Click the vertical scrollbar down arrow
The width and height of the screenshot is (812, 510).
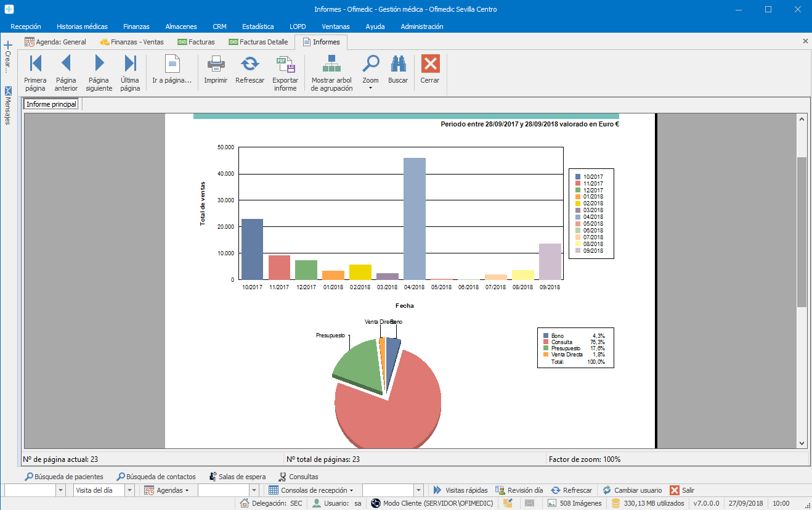pyautogui.click(x=802, y=443)
